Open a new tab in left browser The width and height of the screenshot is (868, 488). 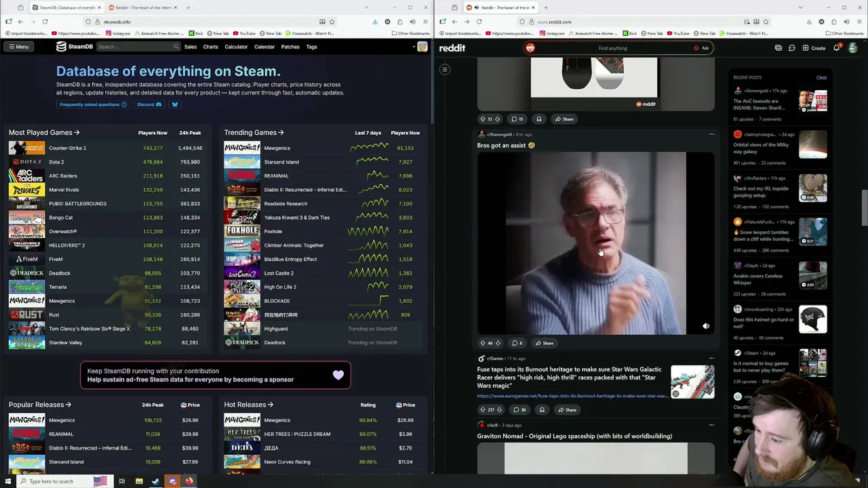pos(188,7)
